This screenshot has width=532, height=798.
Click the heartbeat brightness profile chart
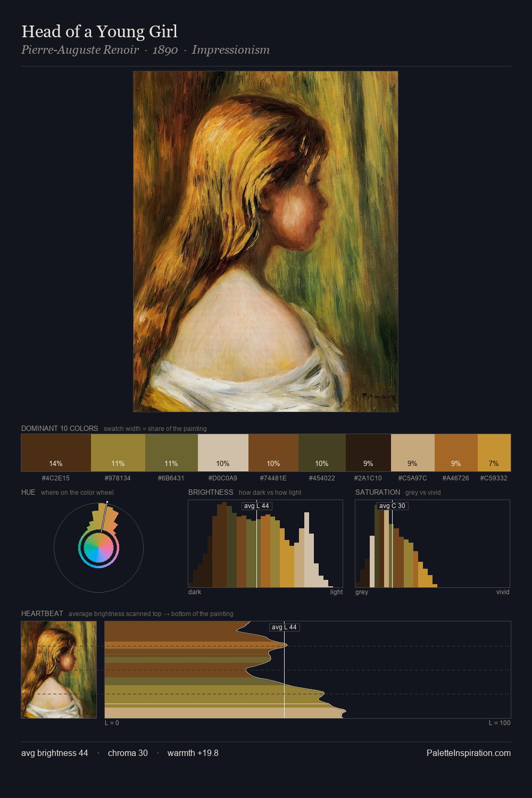[x=307, y=670]
